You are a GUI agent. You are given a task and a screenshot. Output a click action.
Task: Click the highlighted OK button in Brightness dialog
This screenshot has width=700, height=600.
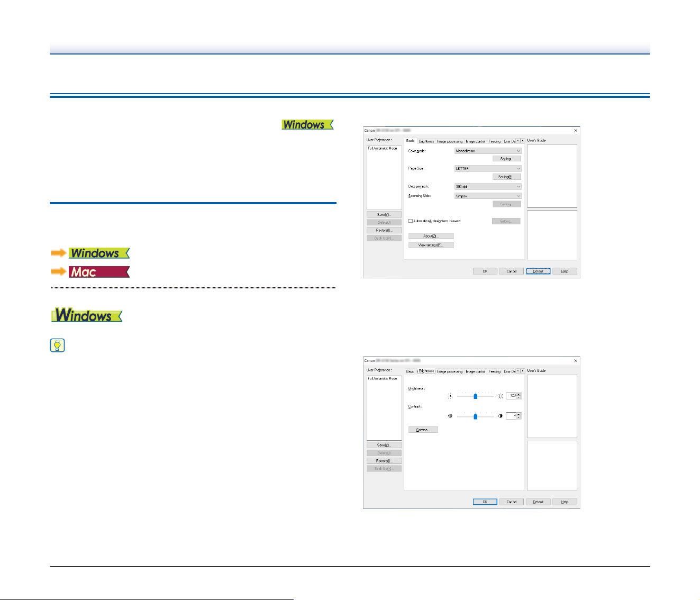485,502
